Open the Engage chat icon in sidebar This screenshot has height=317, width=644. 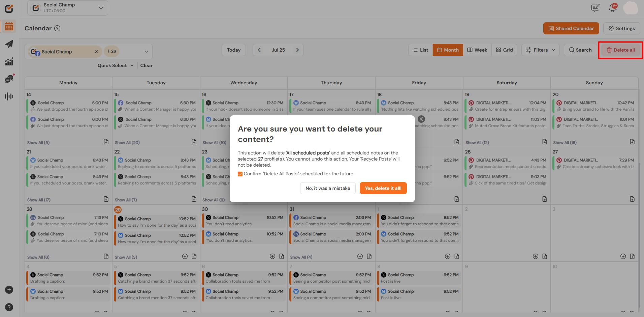point(9,79)
